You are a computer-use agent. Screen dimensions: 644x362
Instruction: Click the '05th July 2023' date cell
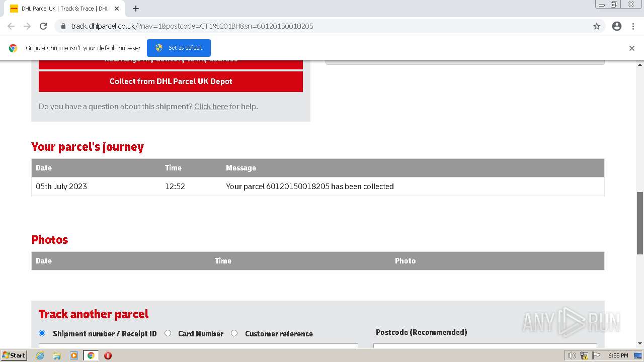pyautogui.click(x=61, y=187)
